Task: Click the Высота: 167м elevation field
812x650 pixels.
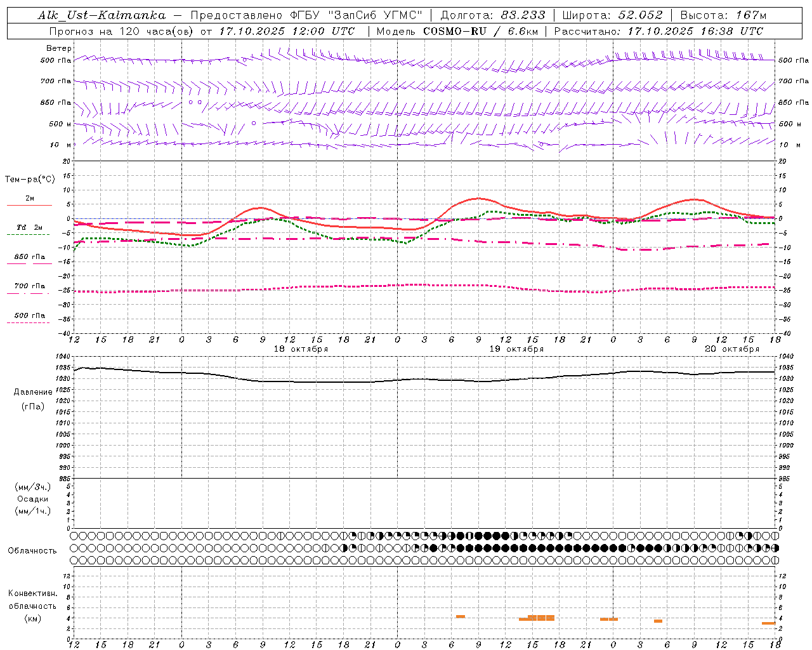Action: (x=724, y=15)
